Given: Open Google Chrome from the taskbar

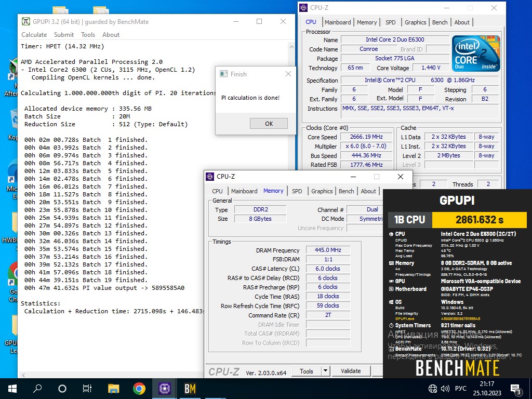Looking at the screenshot, I should (139, 389).
